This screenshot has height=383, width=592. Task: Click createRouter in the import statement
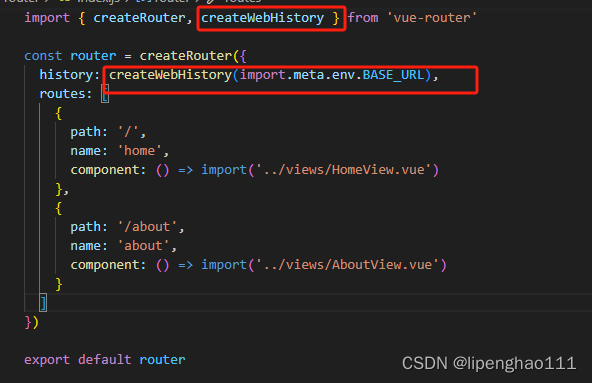tap(139, 18)
